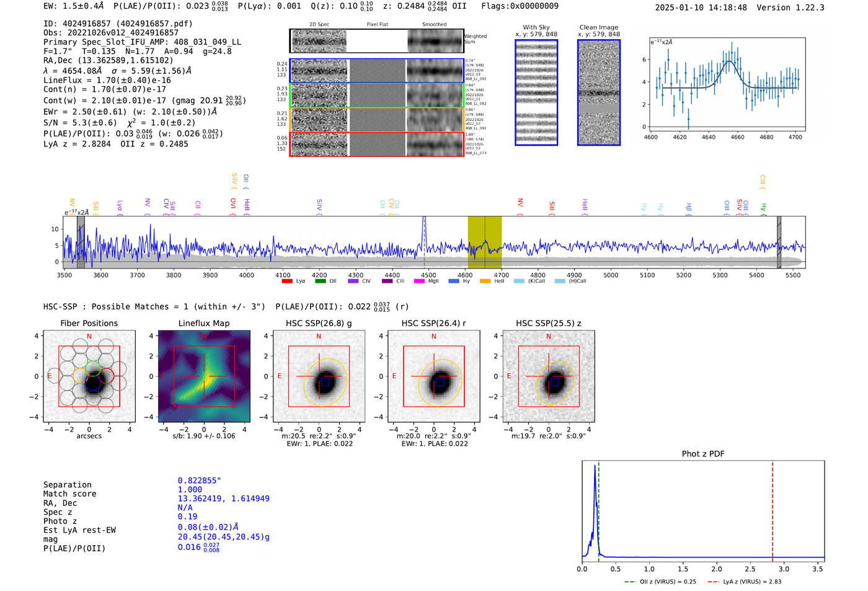This screenshot has width=868, height=591.
Task: Click the green OII legend swatch
Action: [320, 282]
